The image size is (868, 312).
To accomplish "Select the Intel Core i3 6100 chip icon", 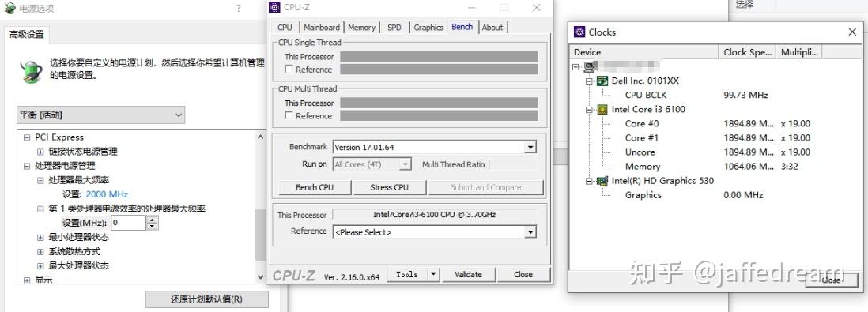I will pyautogui.click(x=602, y=110).
